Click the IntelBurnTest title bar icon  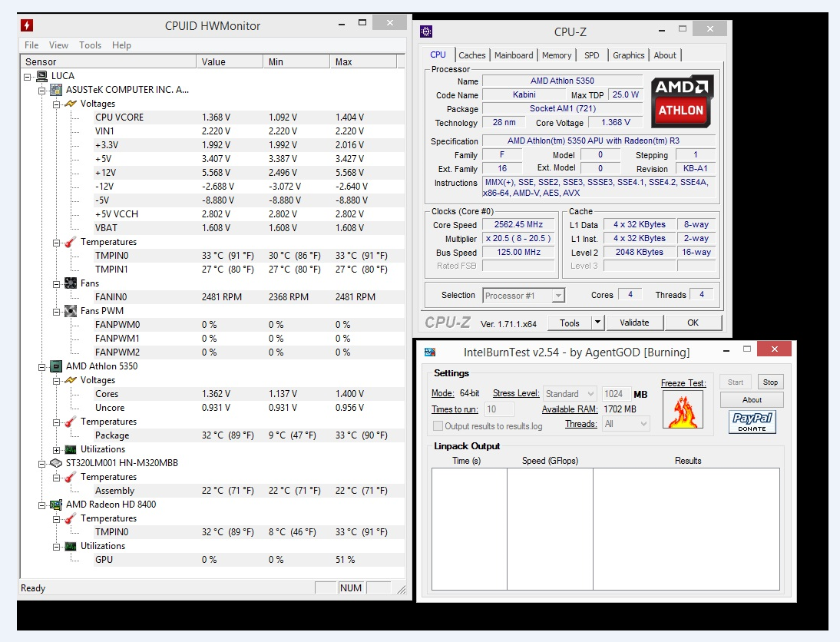tap(430, 352)
